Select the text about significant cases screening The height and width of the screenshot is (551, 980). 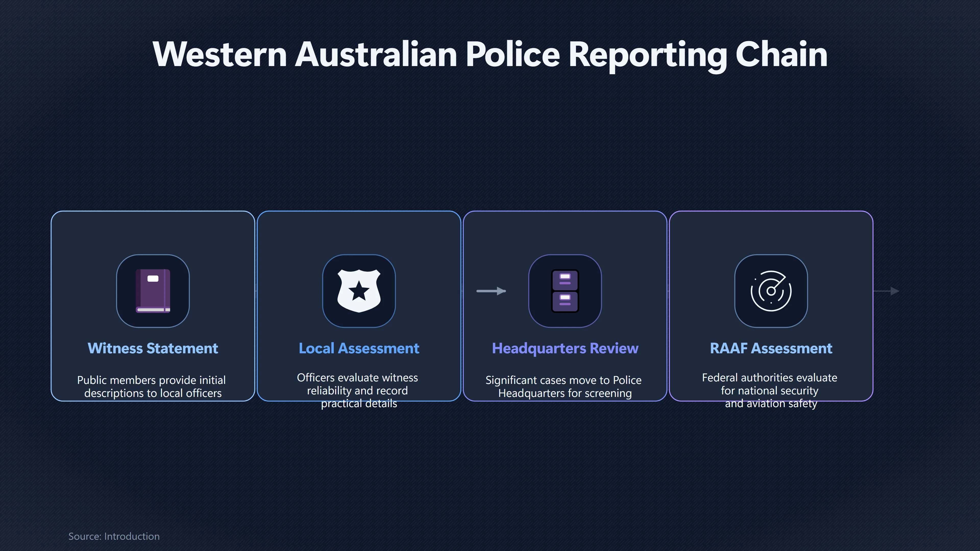[x=564, y=386]
